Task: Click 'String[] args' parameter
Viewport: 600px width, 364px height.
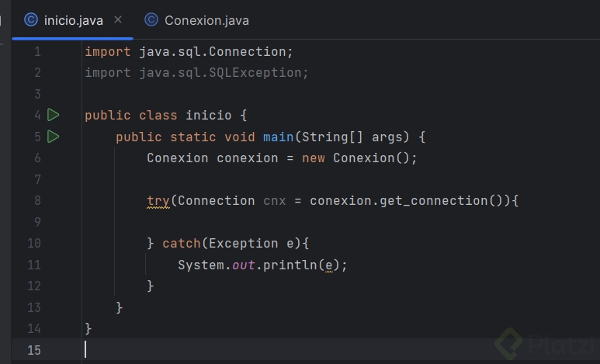Action: pos(352,137)
